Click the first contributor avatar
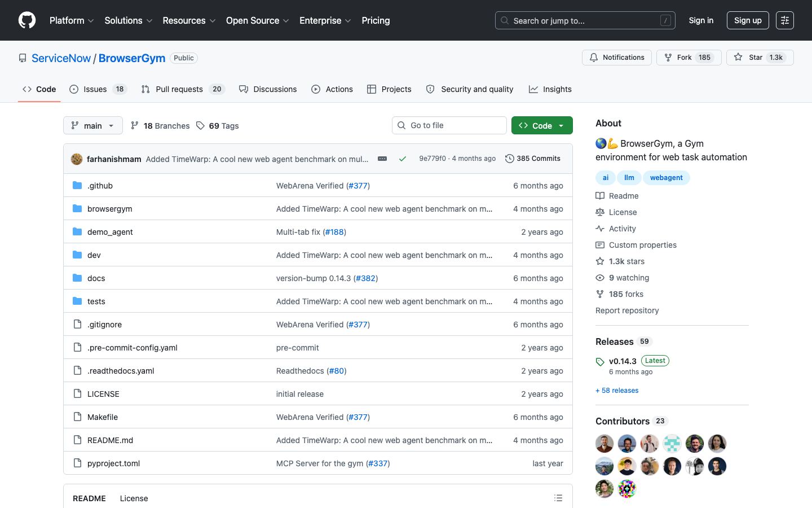The height and width of the screenshot is (508, 812). click(604, 444)
